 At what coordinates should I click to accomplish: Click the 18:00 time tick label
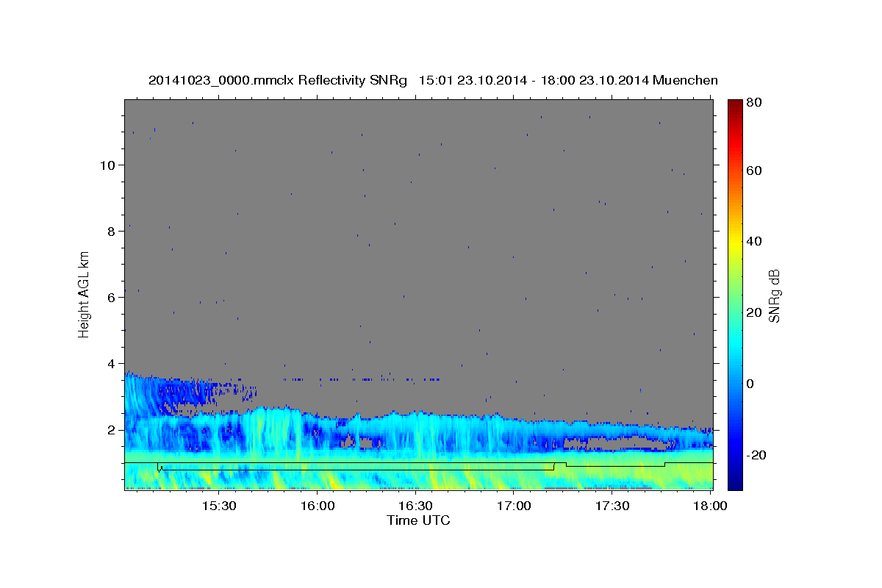tap(710, 506)
